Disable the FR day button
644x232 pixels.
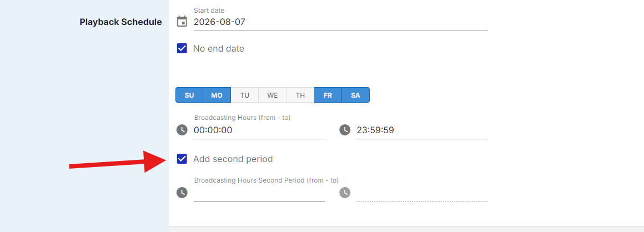328,95
